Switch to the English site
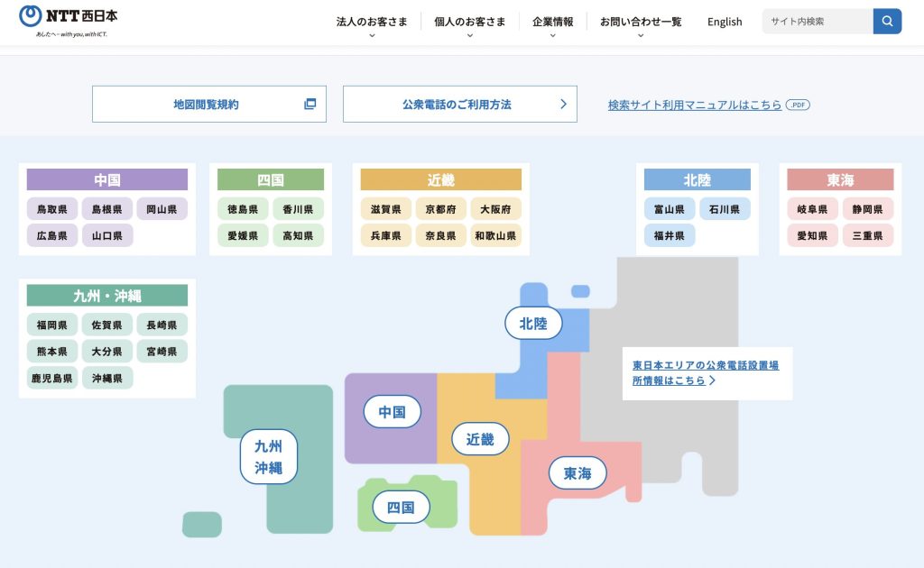Viewport: 924px width, 568px height. 725,22
